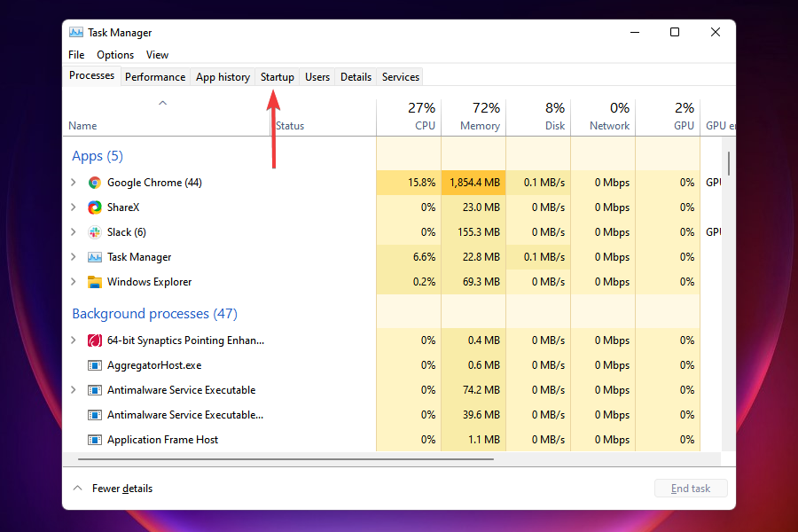Sort processes by GPU column header
This screenshot has width=798, height=532.
point(668,116)
